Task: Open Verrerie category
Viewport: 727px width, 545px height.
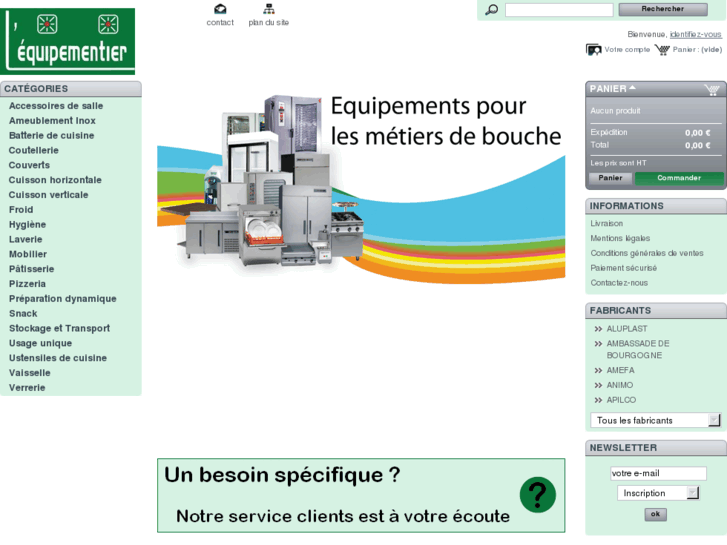Action: pos(27,388)
